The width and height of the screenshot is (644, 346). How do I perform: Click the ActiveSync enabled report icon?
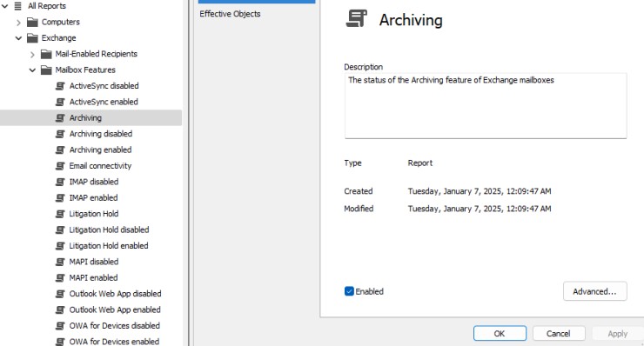(60, 102)
